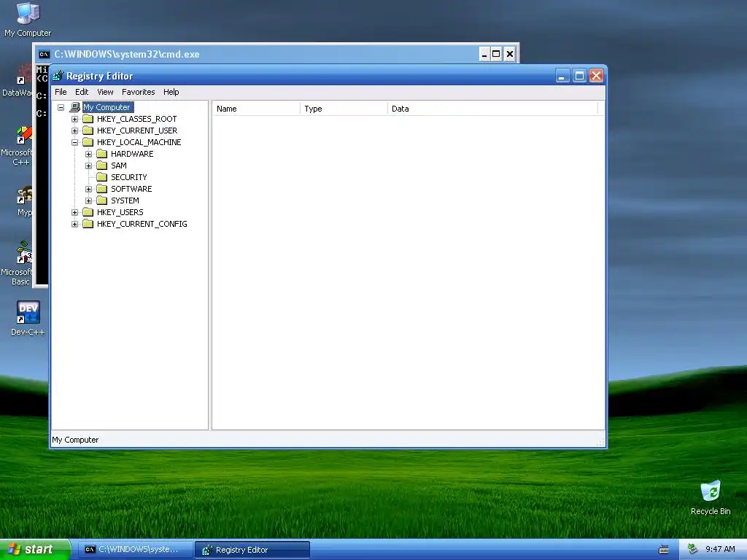Screen dimensions: 747x560
Task: Minimize the Registry Editor window
Action: click(x=562, y=76)
